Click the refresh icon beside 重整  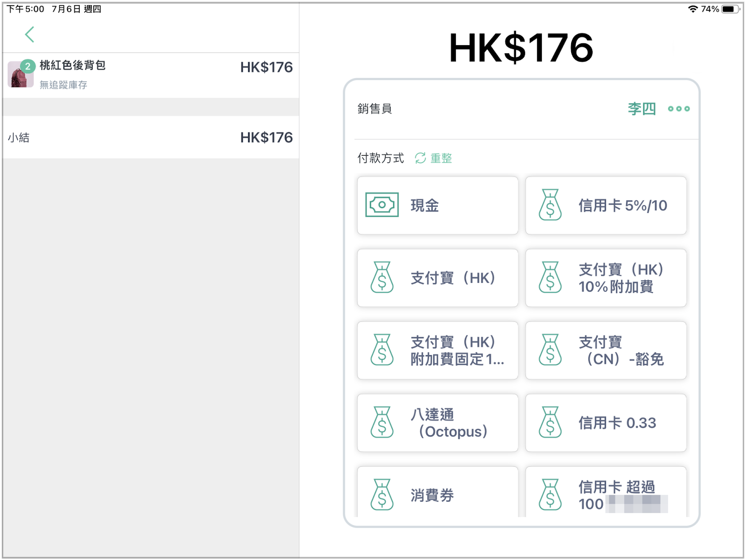[420, 158]
